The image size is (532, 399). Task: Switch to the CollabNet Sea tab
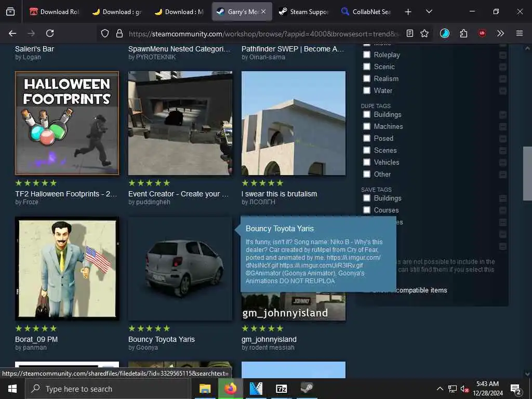click(366, 12)
